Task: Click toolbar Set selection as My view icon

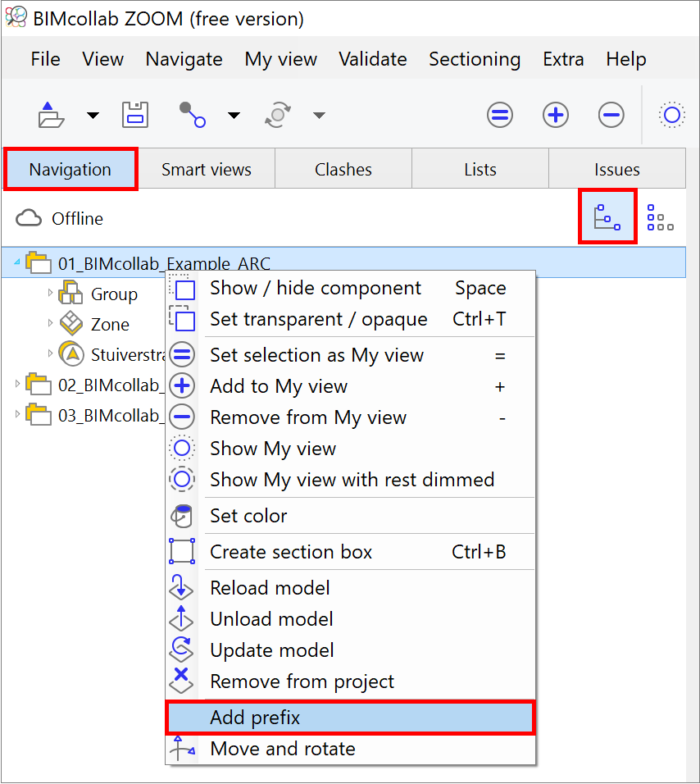Action: pos(500,115)
